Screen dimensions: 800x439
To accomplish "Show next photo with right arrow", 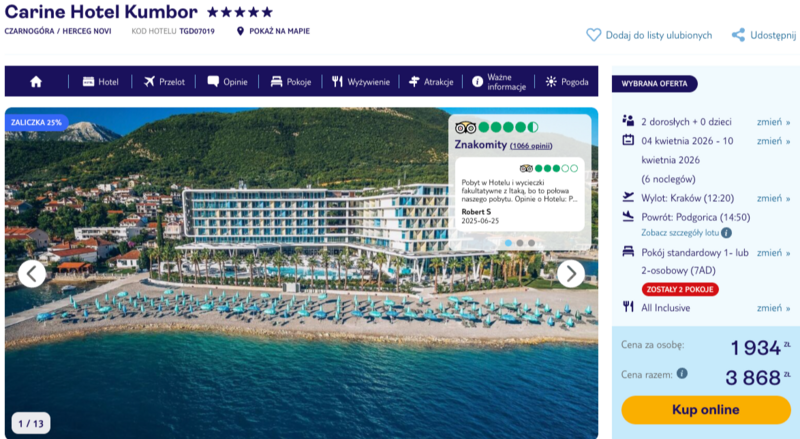I will point(571,274).
